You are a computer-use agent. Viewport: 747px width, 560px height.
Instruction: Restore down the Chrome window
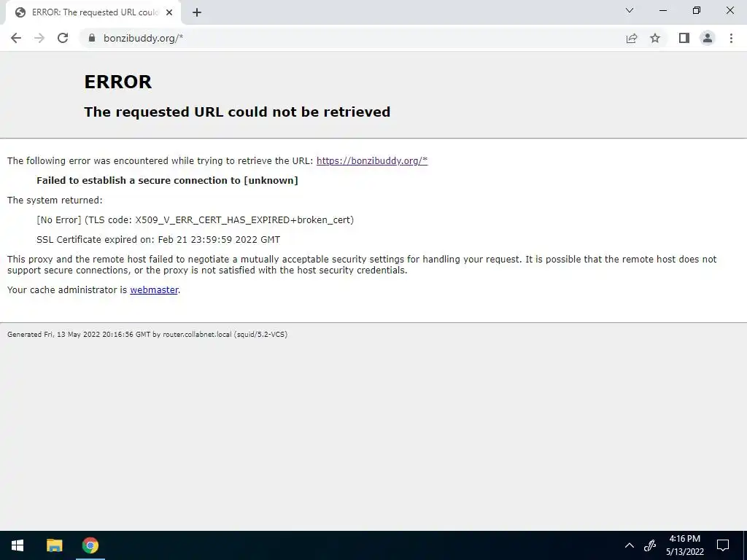coord(697,10)
